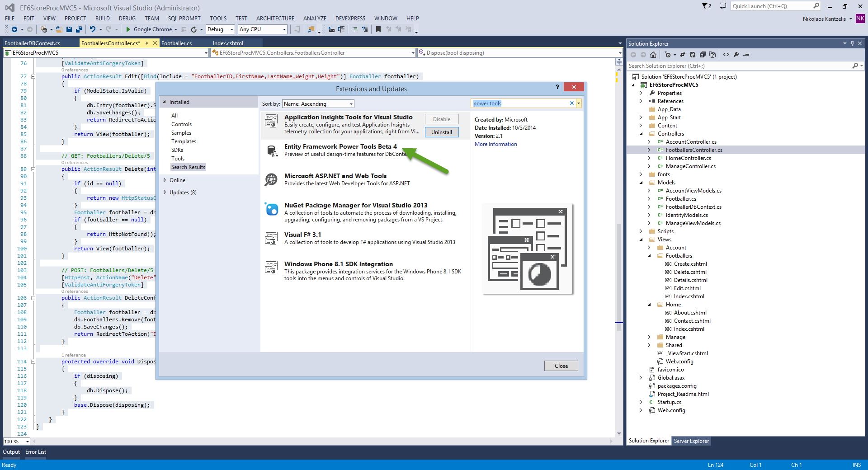Click the help question mark in Extensions dialog
This screenshot has width=868, height=470.
tap(557, 87)
